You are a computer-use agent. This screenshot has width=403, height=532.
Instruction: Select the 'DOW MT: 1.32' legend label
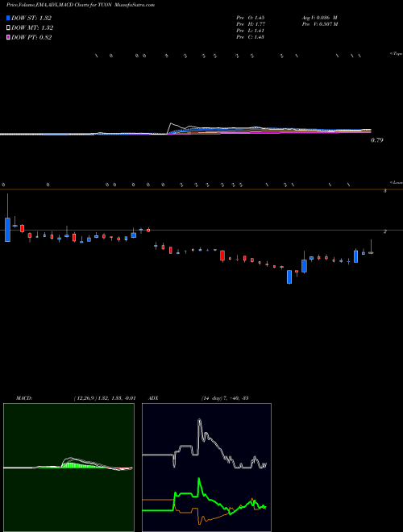tap(32, 28)
